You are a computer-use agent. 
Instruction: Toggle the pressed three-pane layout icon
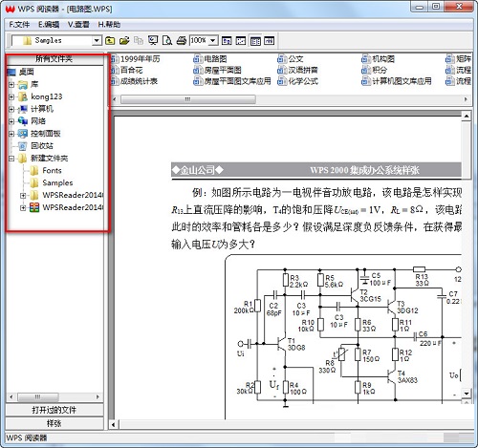(255, 40)
